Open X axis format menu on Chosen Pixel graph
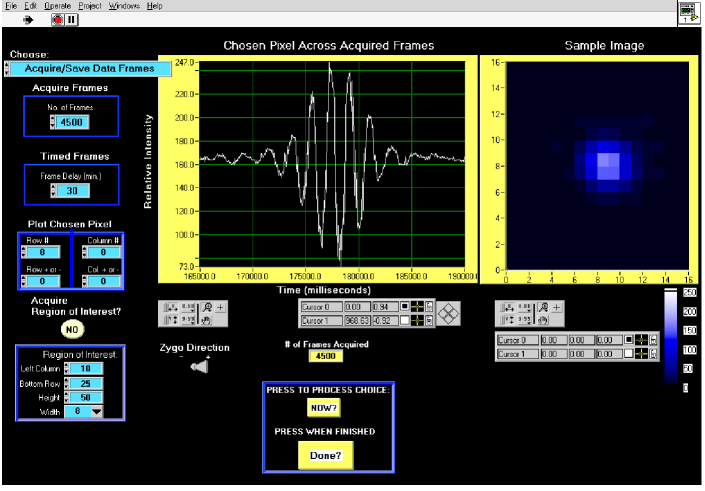 pyautogui.click(x=187, y=308)
